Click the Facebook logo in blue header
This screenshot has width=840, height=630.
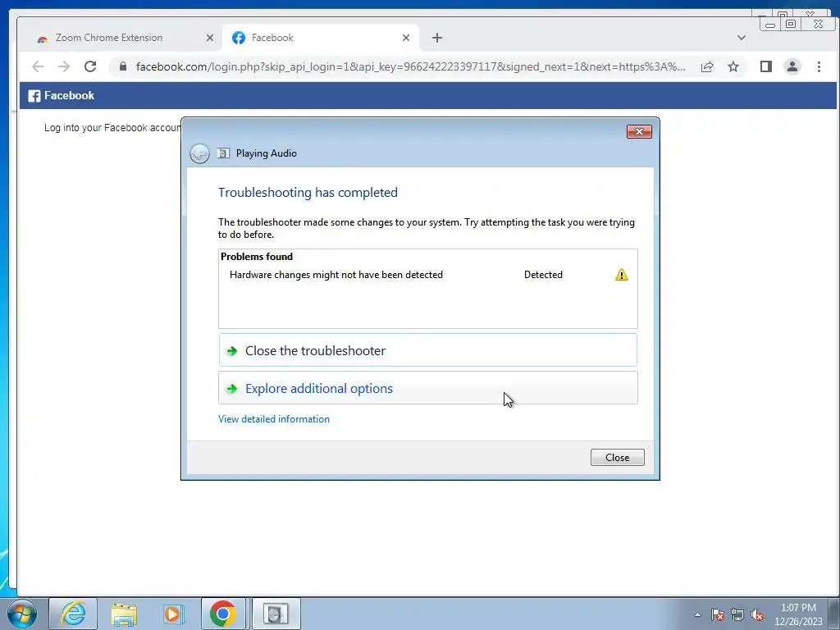point(34,96)
